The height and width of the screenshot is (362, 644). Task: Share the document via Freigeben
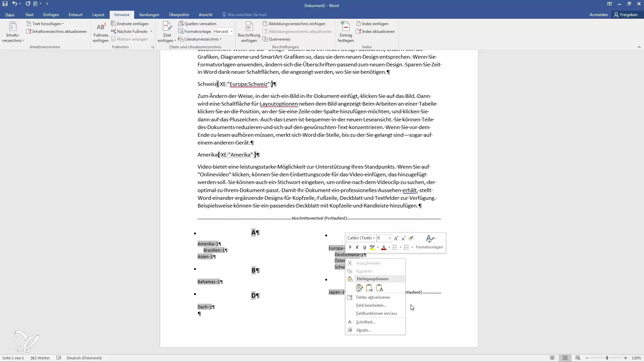[x=626, y=15]
